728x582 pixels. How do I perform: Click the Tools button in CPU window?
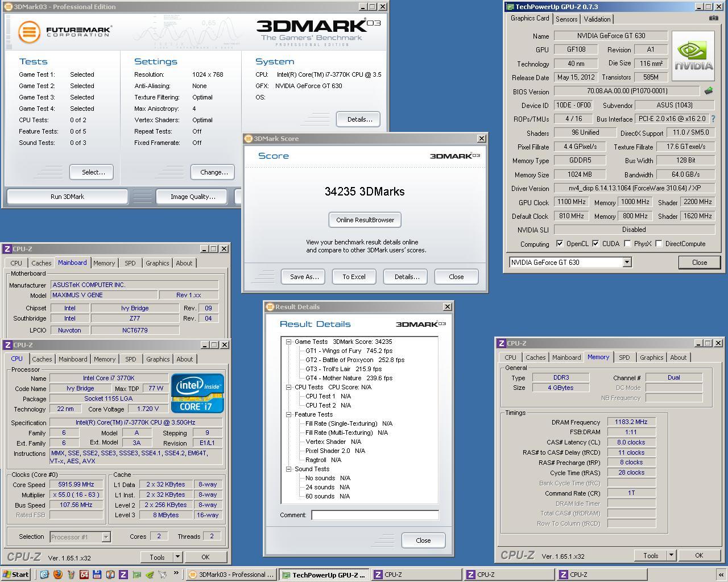coord(158,557)
